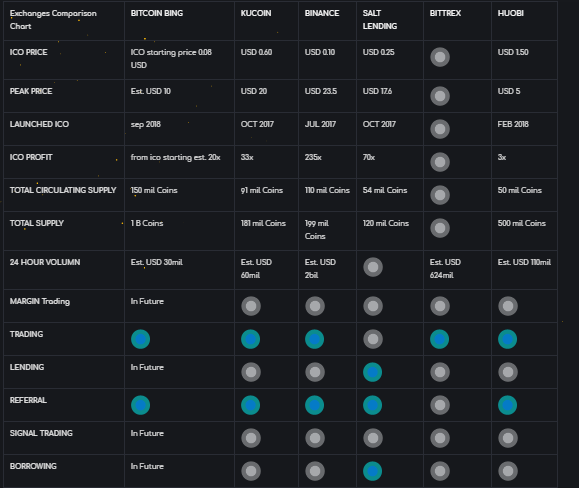Click the grey Lending dot under Kucoin
Viewport: 579px width, 488px height.
[251, 372]
